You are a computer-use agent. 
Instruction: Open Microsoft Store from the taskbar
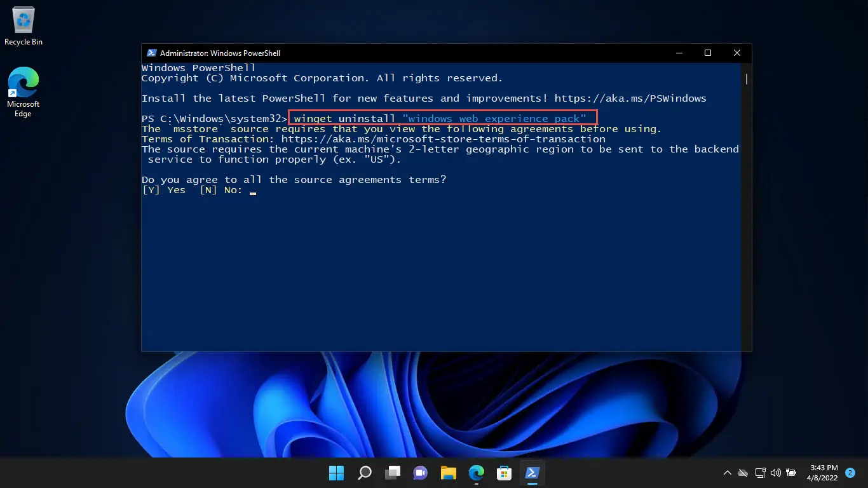(x=505, y=473)
